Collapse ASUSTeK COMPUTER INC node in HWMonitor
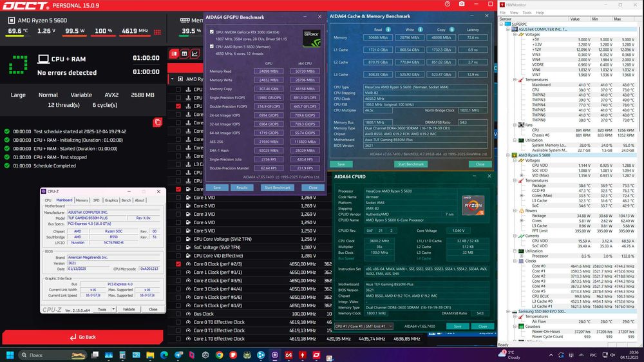The image size is (644, 362). [x=508, y=29]
